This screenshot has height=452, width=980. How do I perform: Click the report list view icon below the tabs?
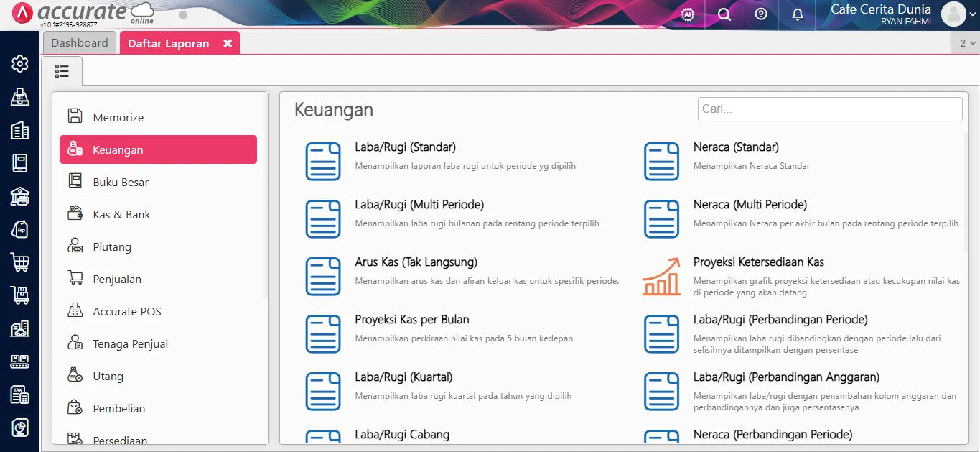(x=62, y=70)
